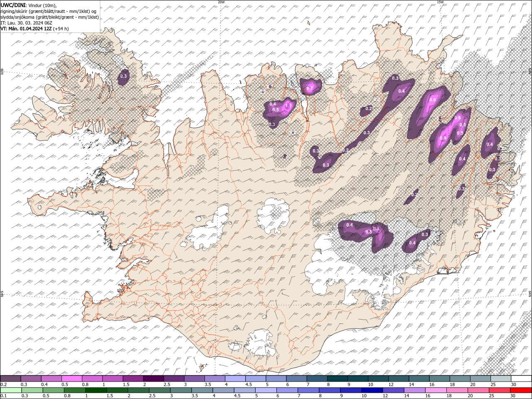Click the 0.1 label in rain legend
This screenshot has width=532, height=399.
(3, 396)
